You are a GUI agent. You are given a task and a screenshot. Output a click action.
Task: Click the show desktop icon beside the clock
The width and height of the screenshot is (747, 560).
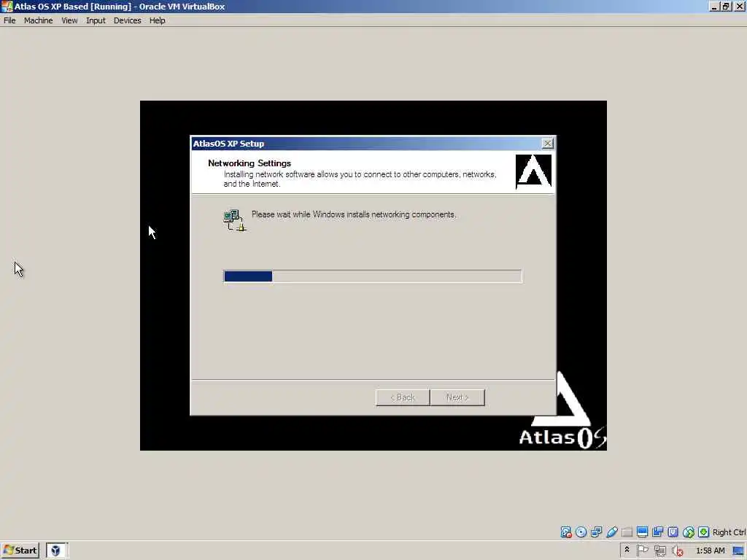738,551
